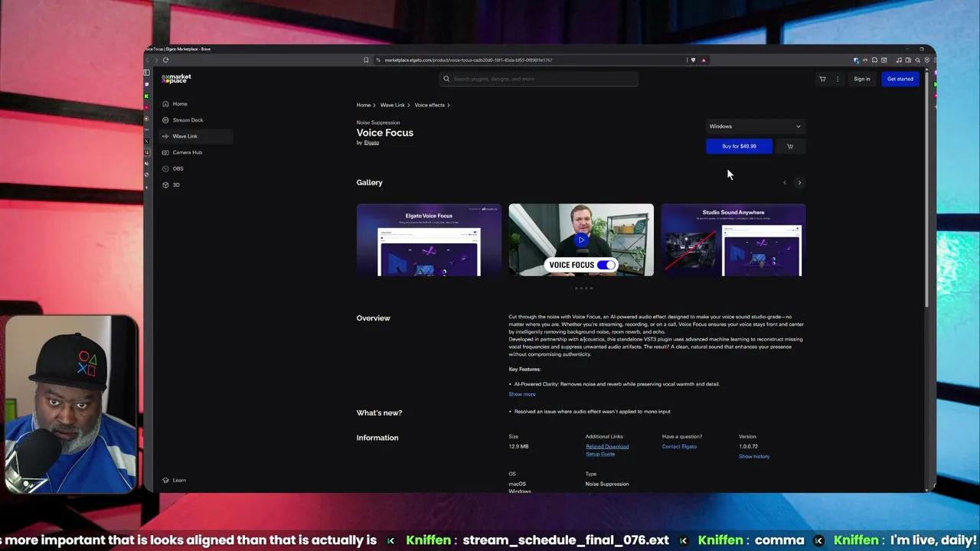Click Sign in button
This screenshot has width=980, height=551.
(x=862, y=79)
